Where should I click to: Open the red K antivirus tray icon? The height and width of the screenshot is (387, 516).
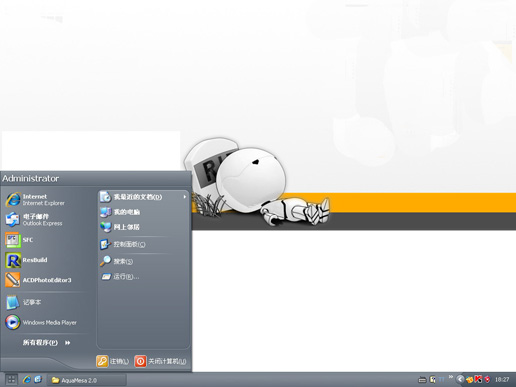click(x=478, y=379)
